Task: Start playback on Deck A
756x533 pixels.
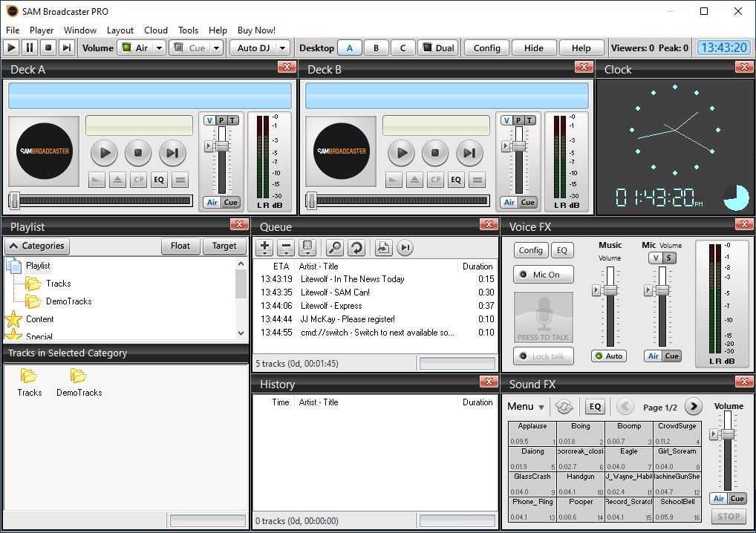Action: pos(104,153)
